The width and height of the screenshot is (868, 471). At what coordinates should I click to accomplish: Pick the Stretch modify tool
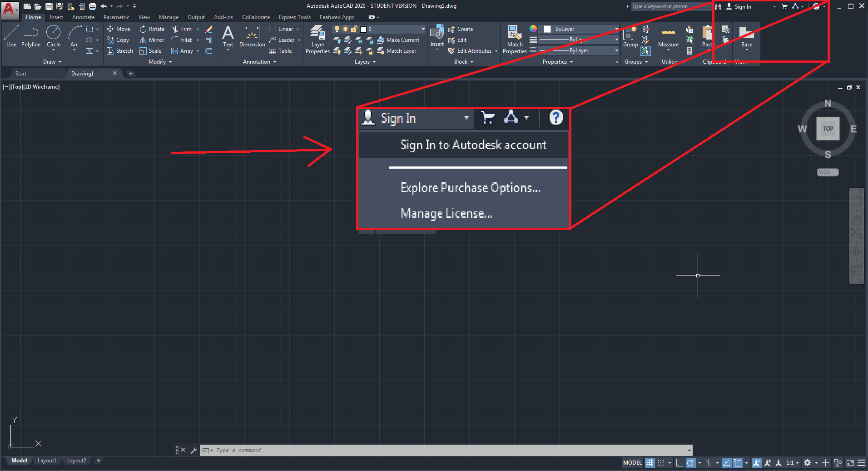click(120, 51)
